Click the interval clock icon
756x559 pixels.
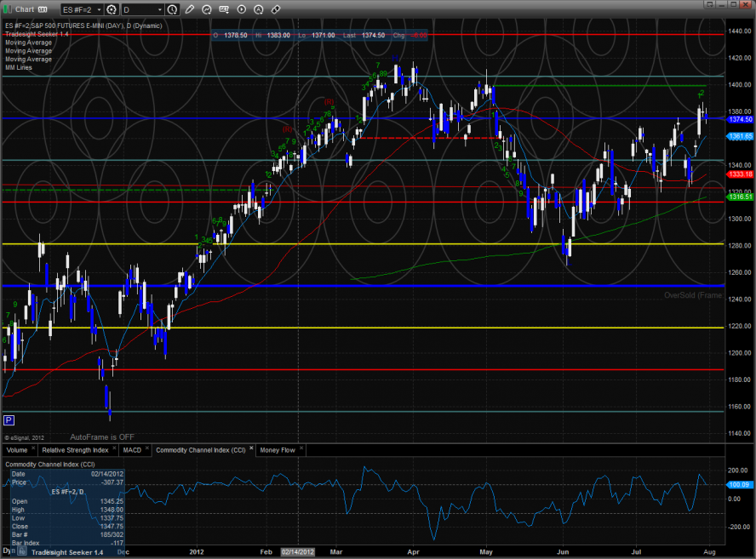coord(174,9)
